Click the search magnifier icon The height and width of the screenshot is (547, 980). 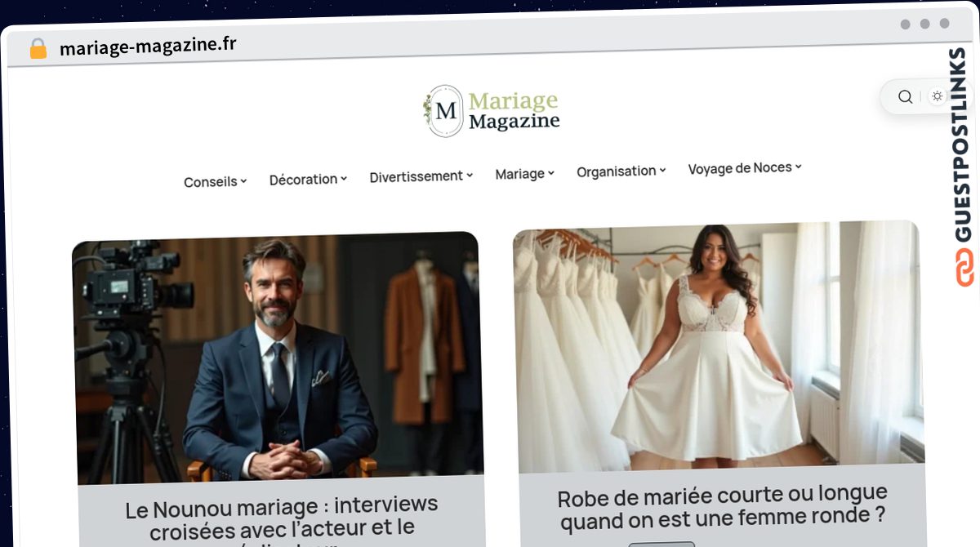coord(905,96)
